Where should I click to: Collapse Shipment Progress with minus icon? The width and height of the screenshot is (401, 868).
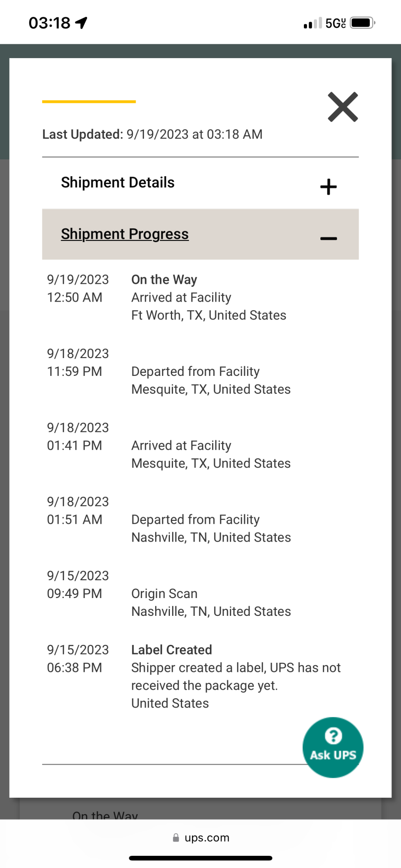328,238
